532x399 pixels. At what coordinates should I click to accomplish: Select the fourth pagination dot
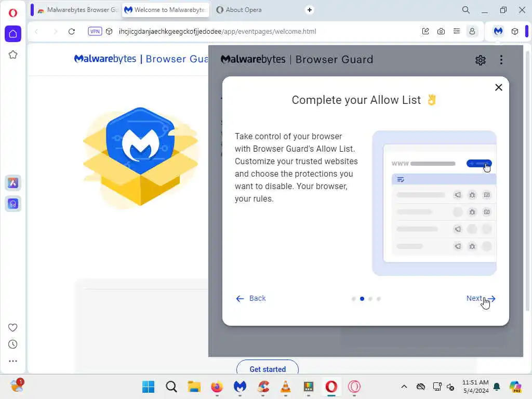pyautogui.click(x=379, y=299)
